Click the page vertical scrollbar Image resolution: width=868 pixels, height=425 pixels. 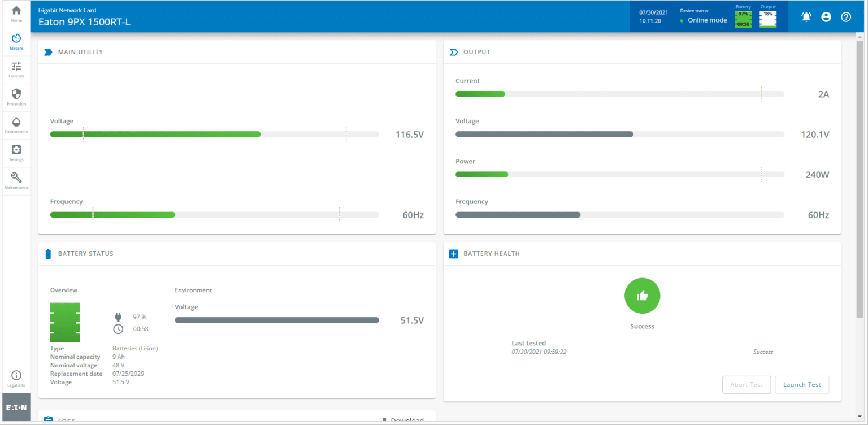point(860,178)
